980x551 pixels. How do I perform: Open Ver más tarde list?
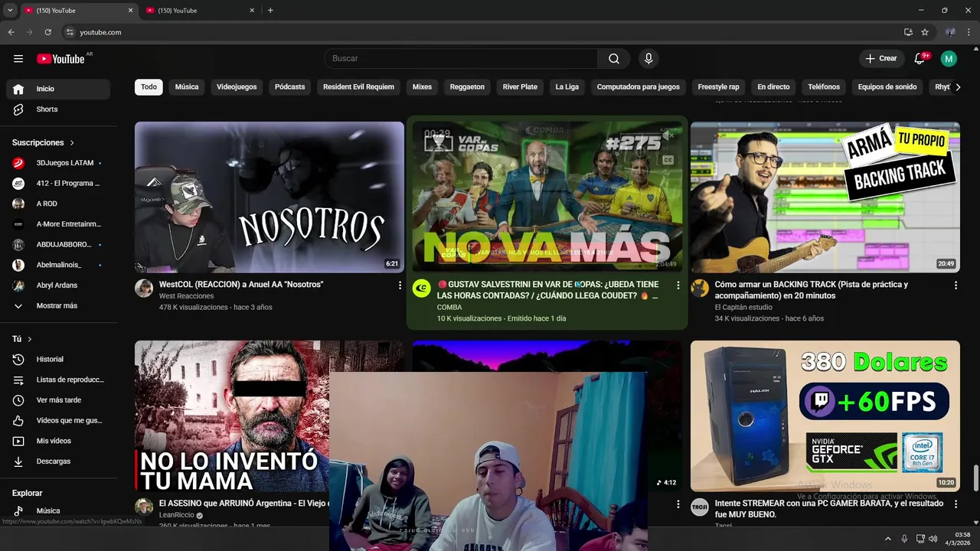[x=58, y=400]
